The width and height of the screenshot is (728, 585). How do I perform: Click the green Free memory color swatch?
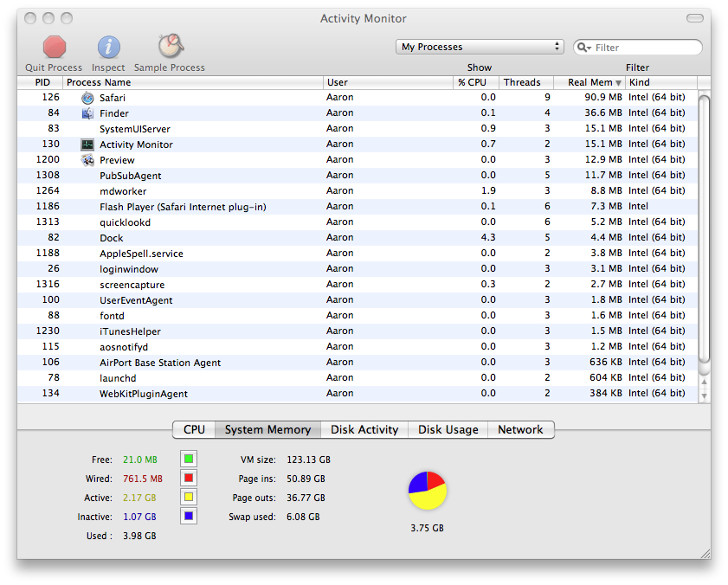click(x=189, y=460)
